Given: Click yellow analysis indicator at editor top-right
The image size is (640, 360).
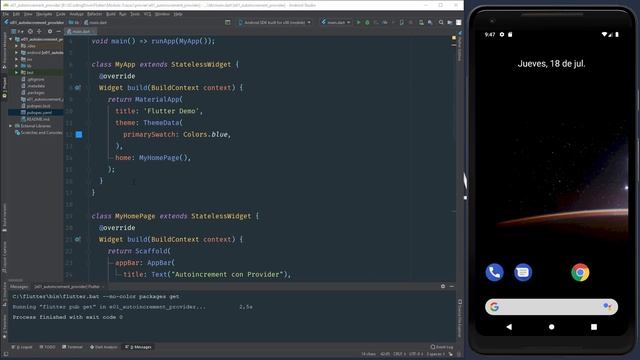Looking at the screenshot, I should tap(453, 38).
